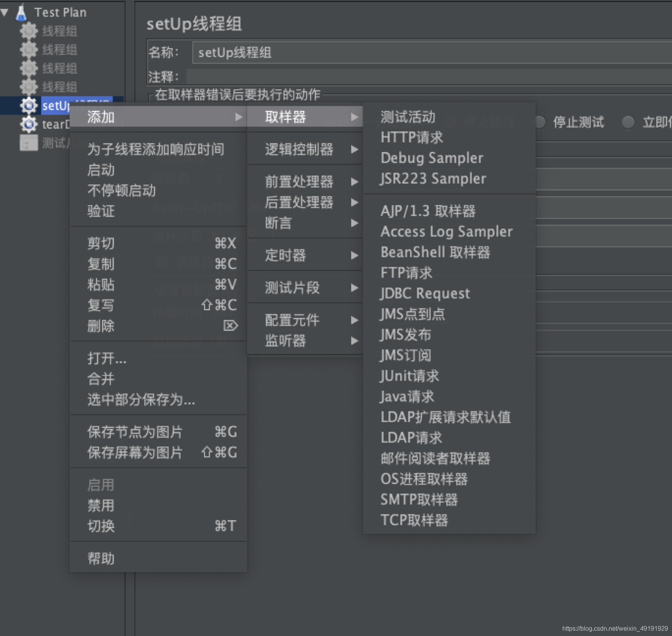Expand the 监听器 submenu arrow

click(x=354, y=341)
